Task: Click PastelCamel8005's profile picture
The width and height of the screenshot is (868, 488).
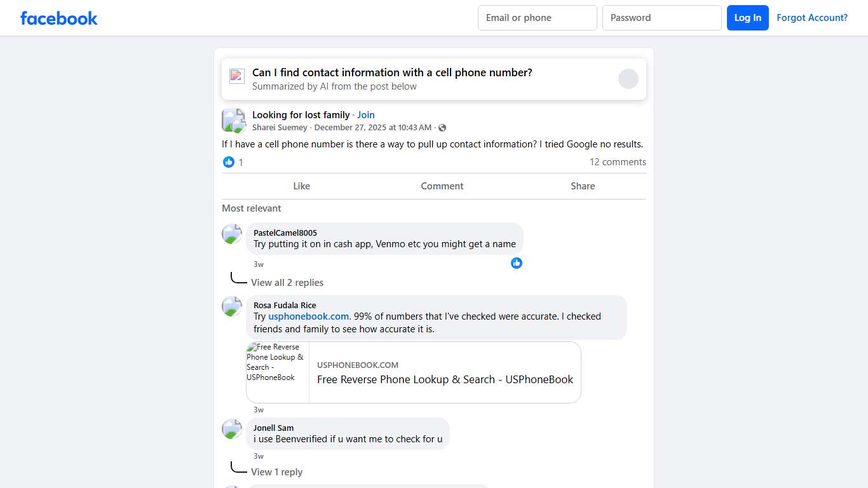Action: click(x=232, y=234)
